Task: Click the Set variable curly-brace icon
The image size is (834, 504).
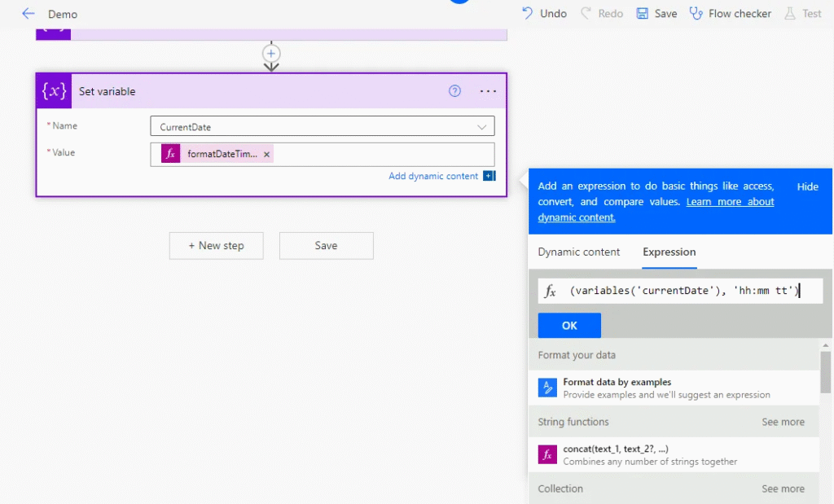Action: click(54, 91)
